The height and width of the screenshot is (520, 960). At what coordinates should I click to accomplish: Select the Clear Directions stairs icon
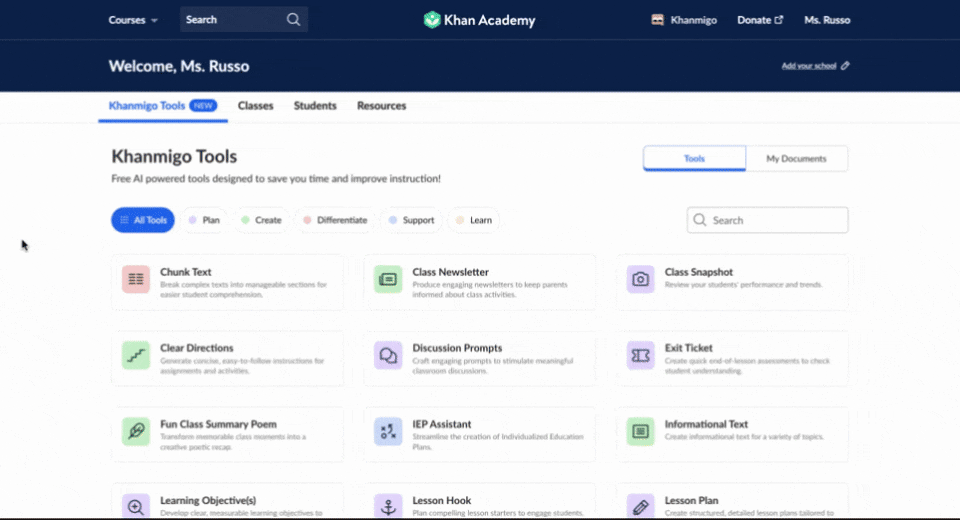136,356
